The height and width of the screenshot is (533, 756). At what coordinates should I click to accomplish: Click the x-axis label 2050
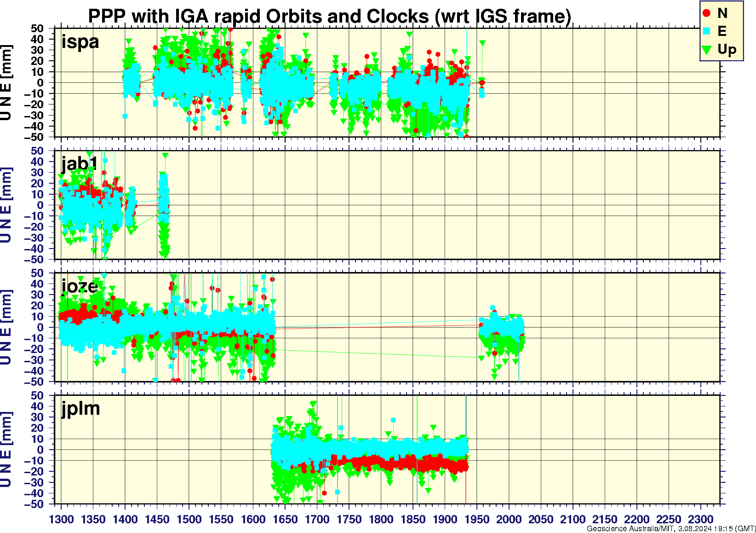541,519
